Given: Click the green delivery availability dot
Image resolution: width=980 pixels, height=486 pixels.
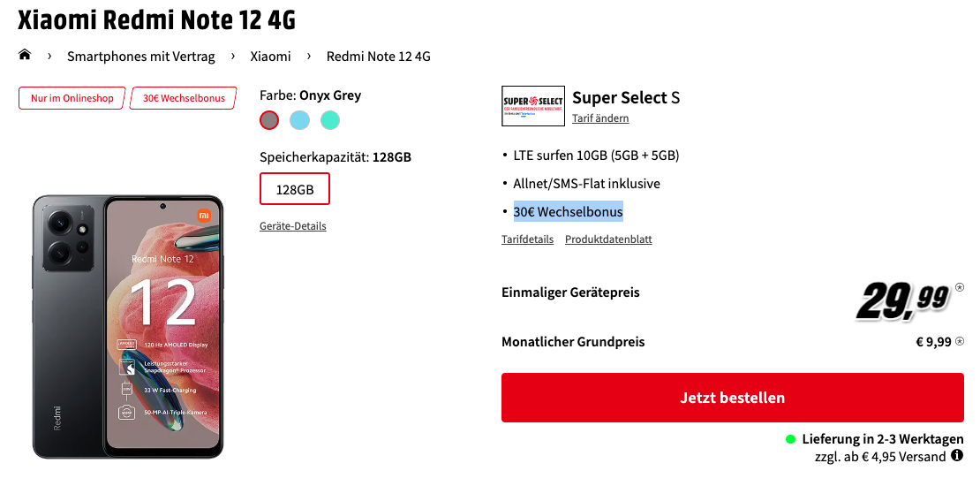Looking at the screenshot, I should (x=791, y=439).
